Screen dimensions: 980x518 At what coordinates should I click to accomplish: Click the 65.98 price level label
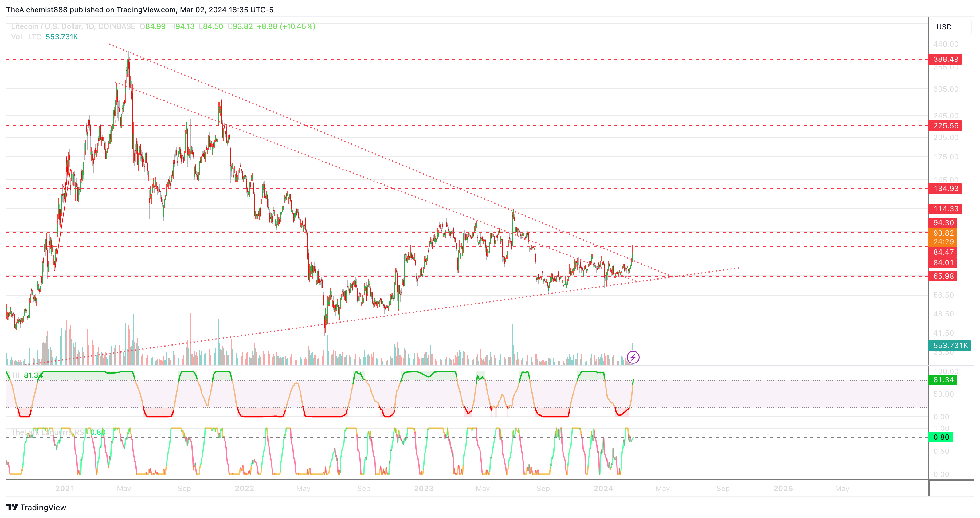click(943, 276)
